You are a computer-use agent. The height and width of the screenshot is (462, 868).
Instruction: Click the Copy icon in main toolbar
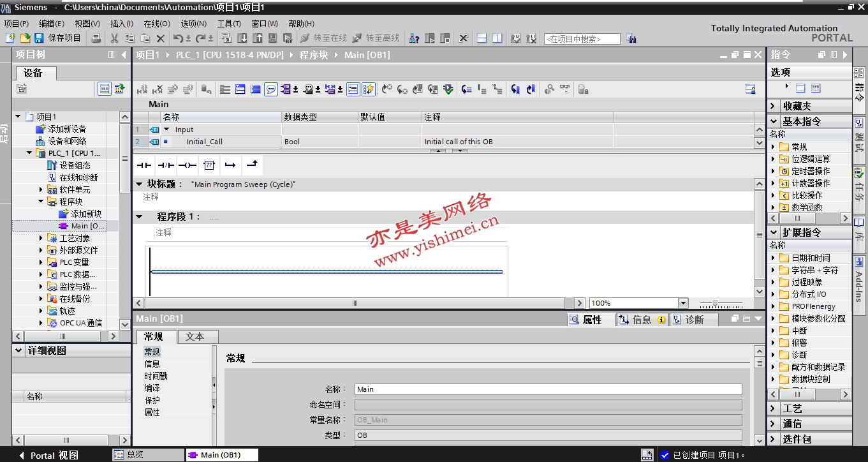click(130, 38)
